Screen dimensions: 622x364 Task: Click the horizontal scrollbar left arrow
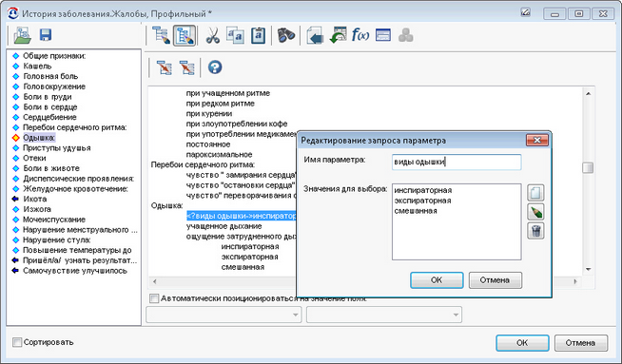click(154, 281)
